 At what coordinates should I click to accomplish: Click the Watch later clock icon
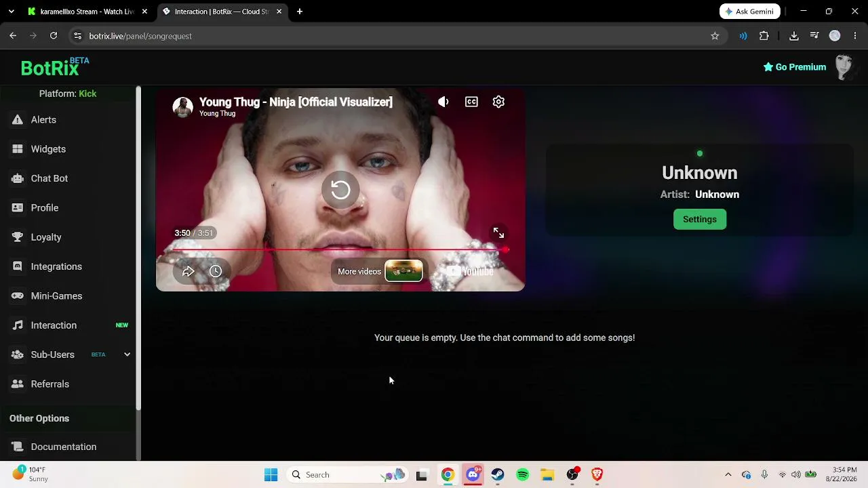[x=216, y=271]
